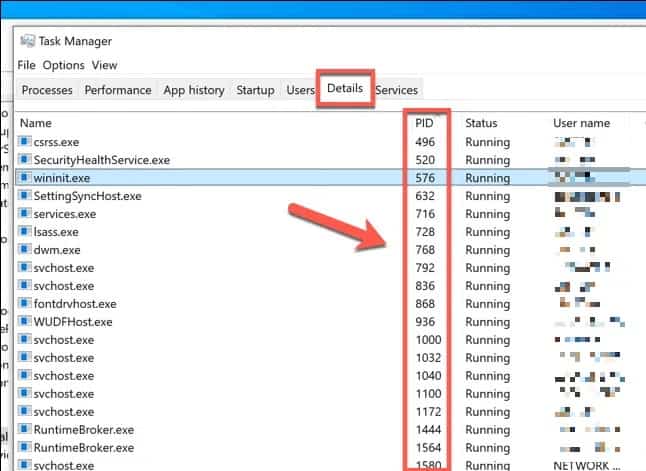Click the dwm.exe process icon
Screen dimensions: 646x471
click(x=24, y=249)
